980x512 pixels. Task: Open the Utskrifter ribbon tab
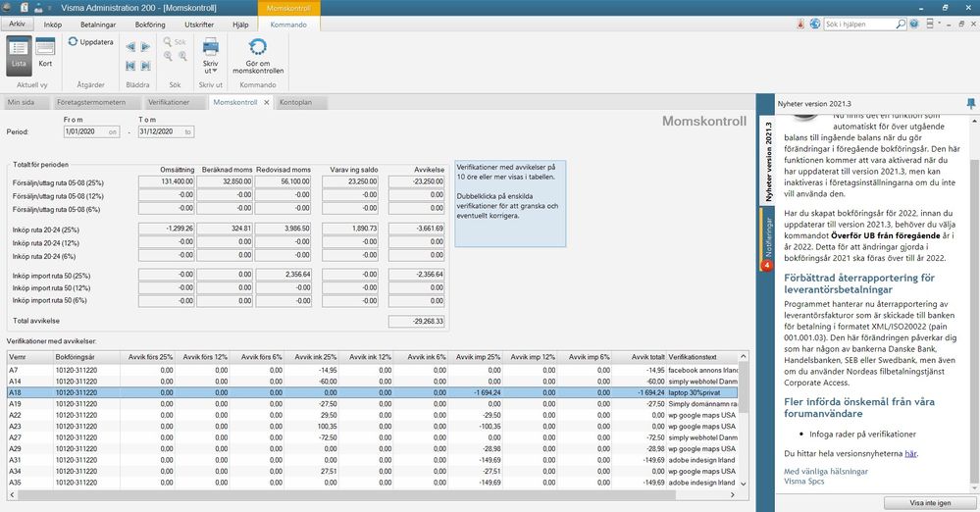(199, 25)
